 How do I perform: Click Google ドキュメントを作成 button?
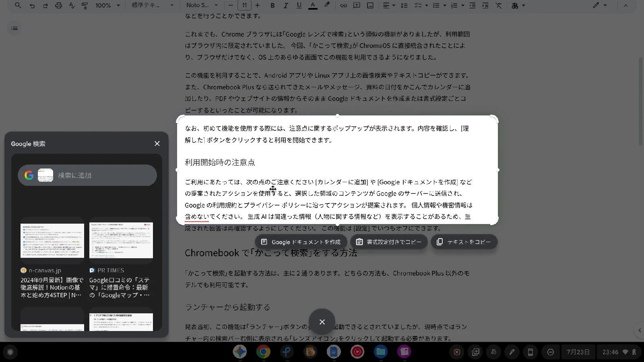coord(301,242)
